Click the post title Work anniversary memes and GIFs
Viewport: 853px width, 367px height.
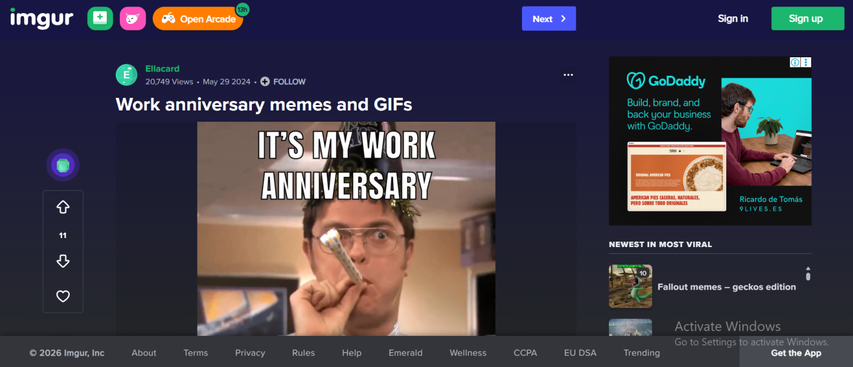click(x=264, y=104)
